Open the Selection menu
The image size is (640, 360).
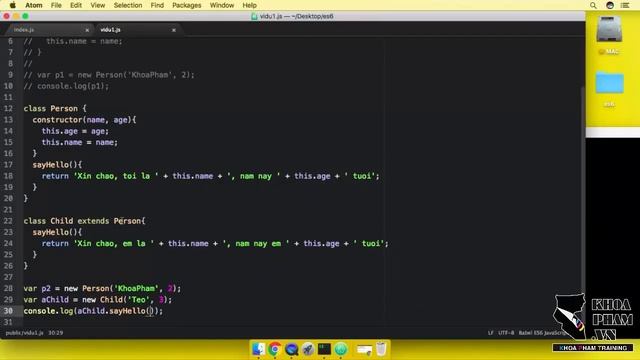coord(128,5)
